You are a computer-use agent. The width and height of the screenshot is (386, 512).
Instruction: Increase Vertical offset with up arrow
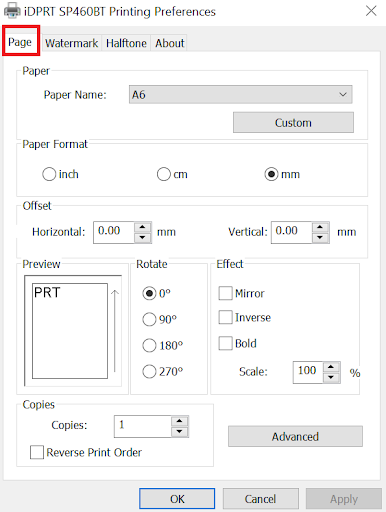[x=321, y=227]
